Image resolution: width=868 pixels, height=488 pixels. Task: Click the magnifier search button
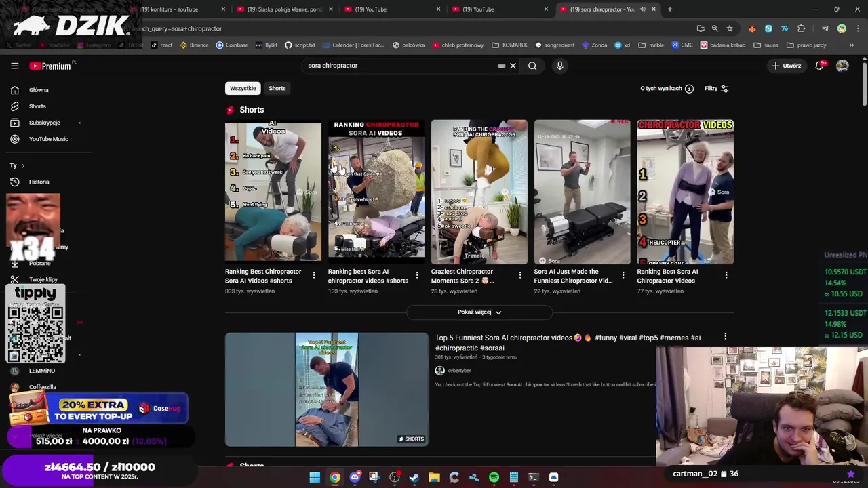pyautogui.click(x=532, y=66)
